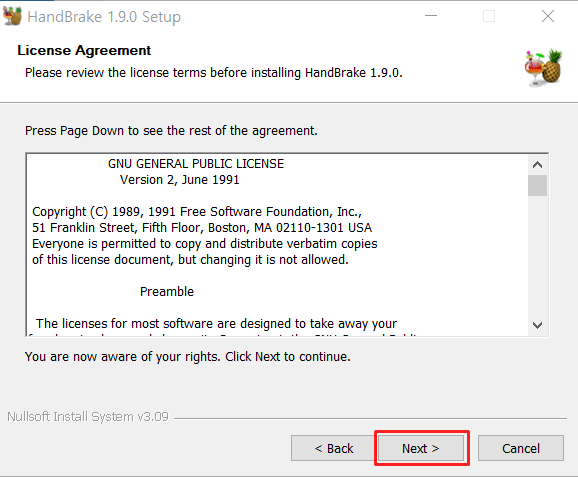Click 'of this license document' line
Viewport: 578px width, 477px height.
[190, 260]
